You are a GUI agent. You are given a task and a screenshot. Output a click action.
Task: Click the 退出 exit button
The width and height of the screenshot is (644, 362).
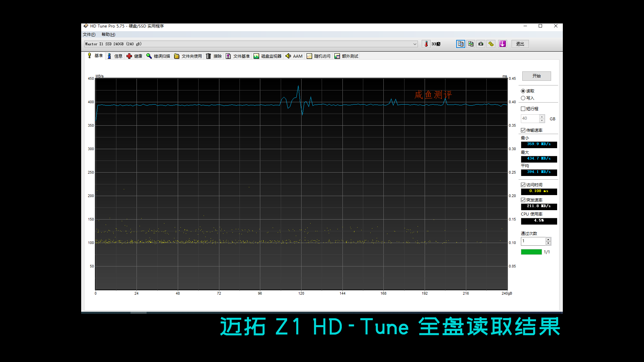(520, 44)
